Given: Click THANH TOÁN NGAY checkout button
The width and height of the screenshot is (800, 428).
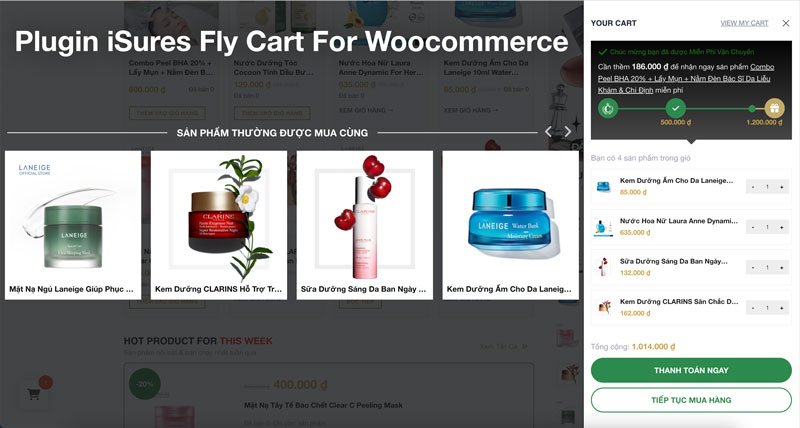Looking at the screenshot, I should click(691, 370).
